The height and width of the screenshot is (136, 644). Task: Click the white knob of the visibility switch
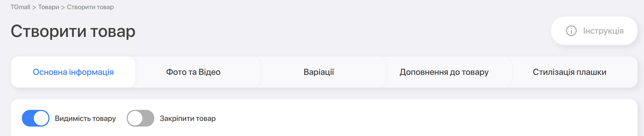(41, 118)
